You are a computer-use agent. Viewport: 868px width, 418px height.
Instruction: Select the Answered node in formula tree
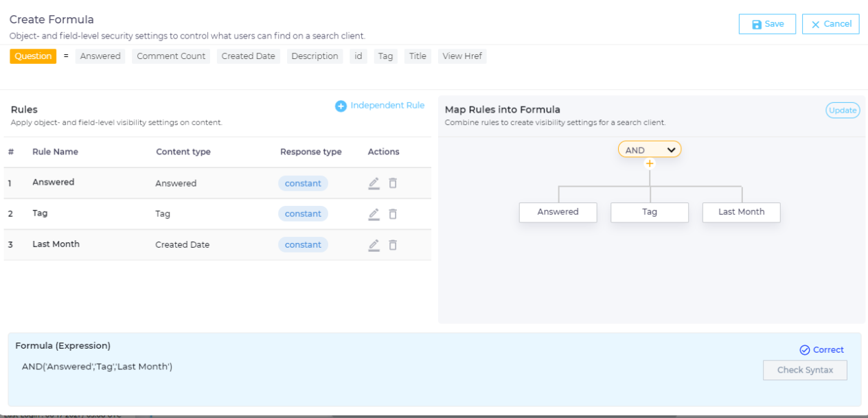pyautogui.click(x=558, y=212)
